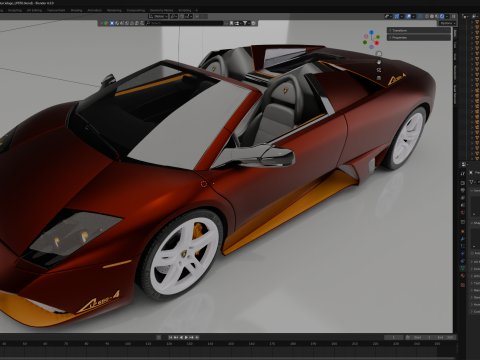Open the Global transform orientation dropdown
Image resolution: width=480 pixels, height=360 pixels.
(158, 16)
